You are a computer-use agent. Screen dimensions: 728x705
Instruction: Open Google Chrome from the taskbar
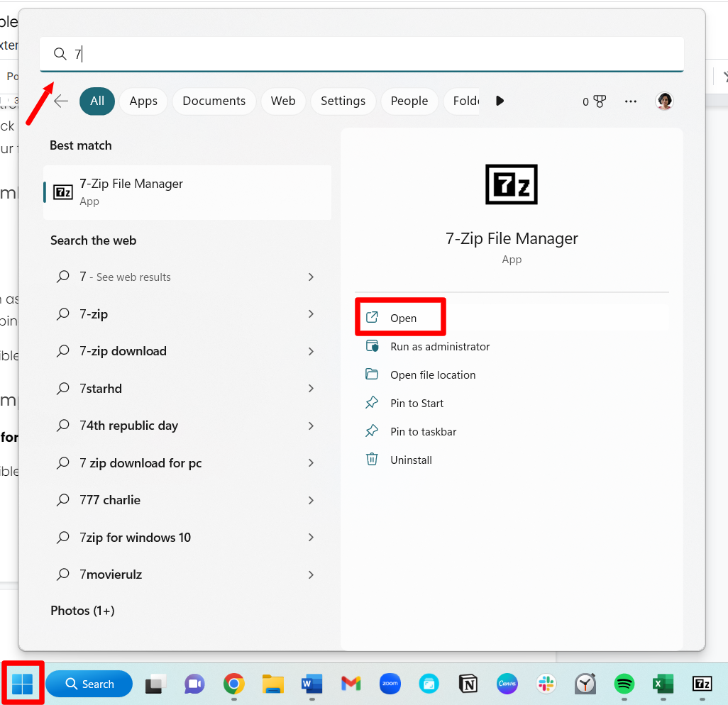pos(233,684)
